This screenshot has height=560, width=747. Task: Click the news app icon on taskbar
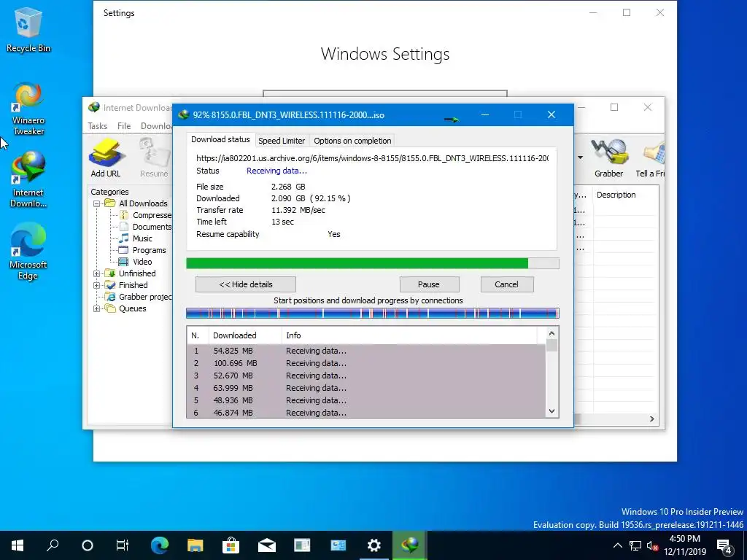click(x=302, y=545)
